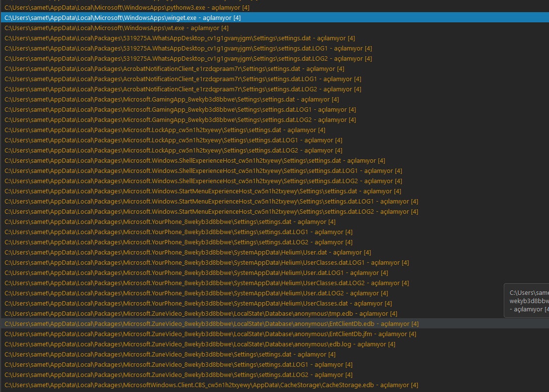The width and height of the screenshot is (549, 392).
Task: Click YourPhone Helium\User.dat - açılamıyor row
Action: pos(274,253)
